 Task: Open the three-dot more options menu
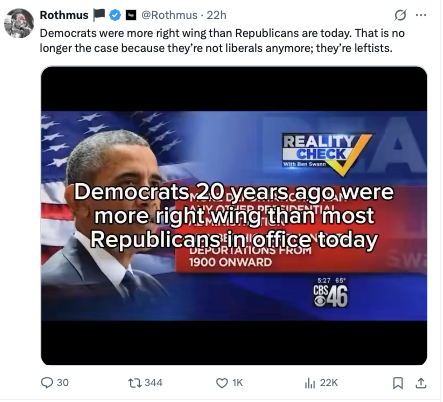421,15
